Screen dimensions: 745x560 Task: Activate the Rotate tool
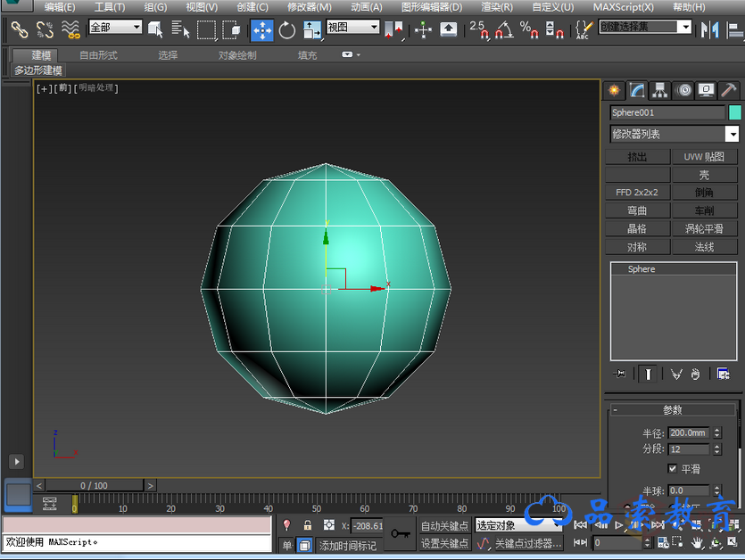click(287, 30)
